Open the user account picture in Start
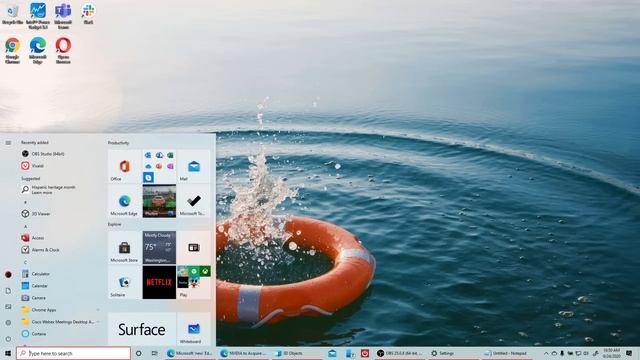Screen dimensions: 640x360 [8, 275]
